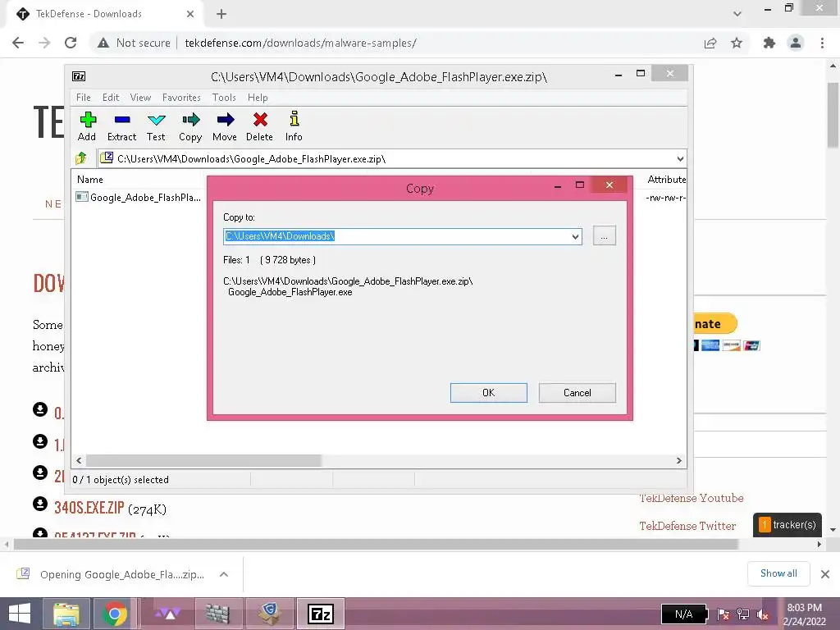840x630 pixels.
Task: Click the Chrome taskbar icon
Action: tap(114, 614)
